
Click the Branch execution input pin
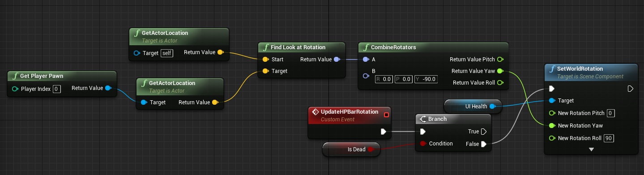tap(422, 132)
